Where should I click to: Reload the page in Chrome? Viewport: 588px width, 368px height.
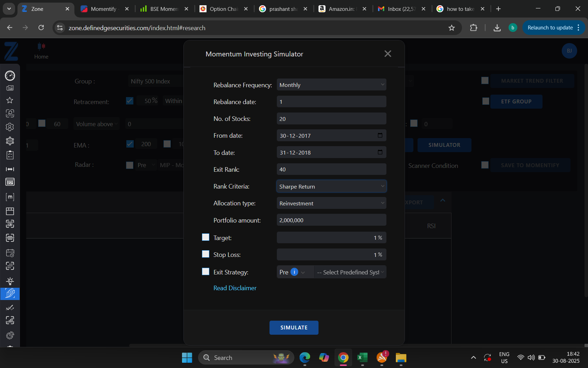click(41, 28)
